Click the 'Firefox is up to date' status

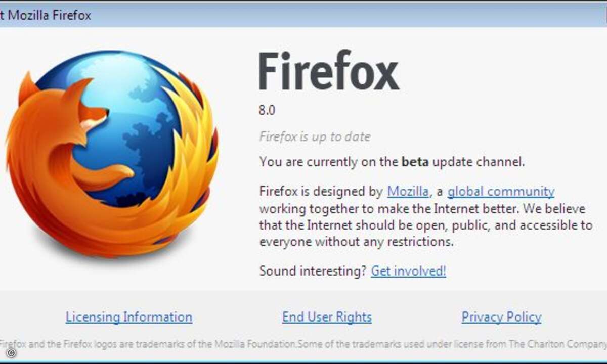315,136
